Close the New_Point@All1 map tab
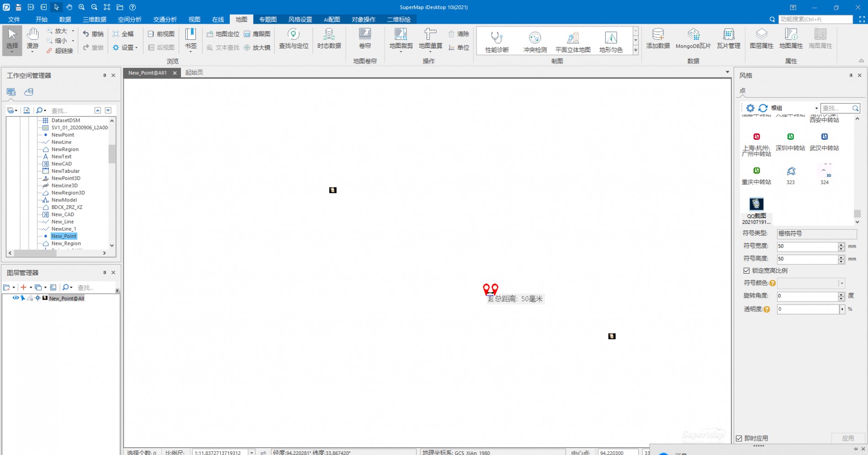This screenshot has width=868, height=455. 175,73
